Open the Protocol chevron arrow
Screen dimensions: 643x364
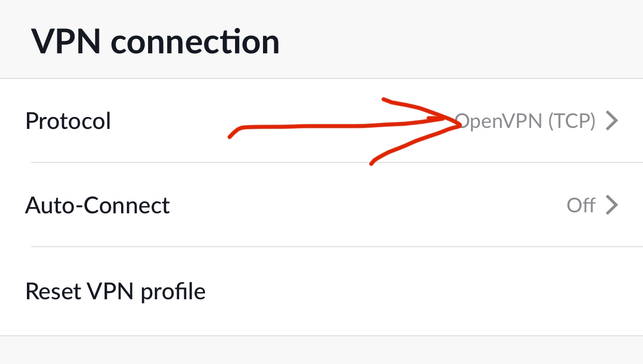point(612,121)
